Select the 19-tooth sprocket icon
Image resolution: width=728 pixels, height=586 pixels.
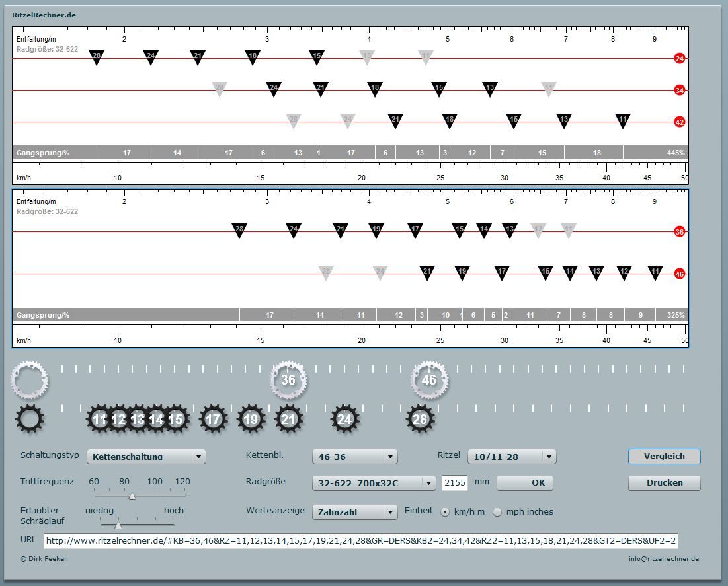pos(251,419)
